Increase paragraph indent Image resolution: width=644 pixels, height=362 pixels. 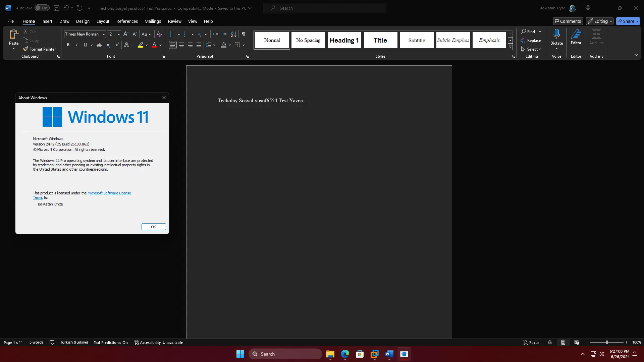[224, 34]
